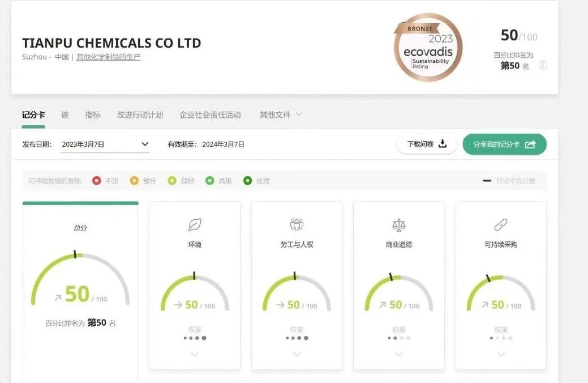This screenshot has width=588, height=383.
Task: Click the 第50 名 rank in the header
Action: [514, 66]
